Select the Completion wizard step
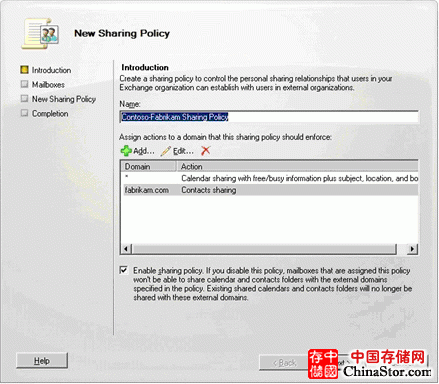The width and height of the screenshot is (439, 384). coord(45,114)
